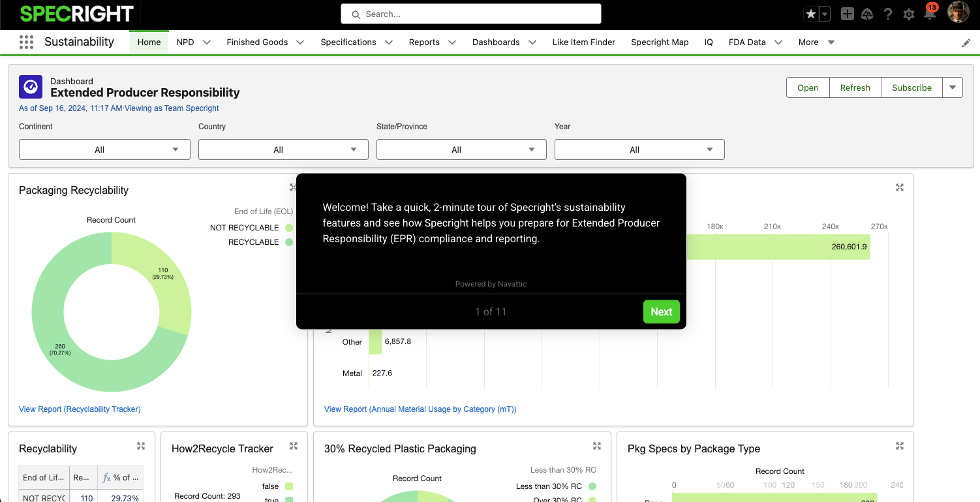Open the Continent filter dropdown

[104, 149]
